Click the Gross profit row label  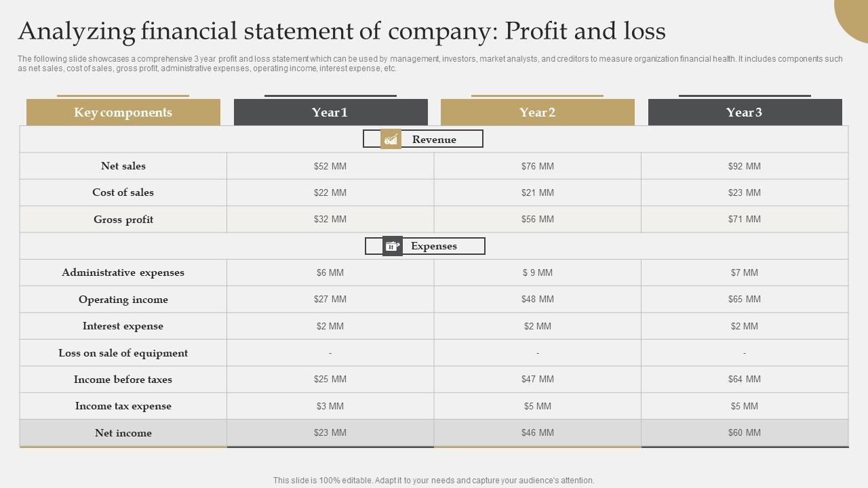[123, 220]
